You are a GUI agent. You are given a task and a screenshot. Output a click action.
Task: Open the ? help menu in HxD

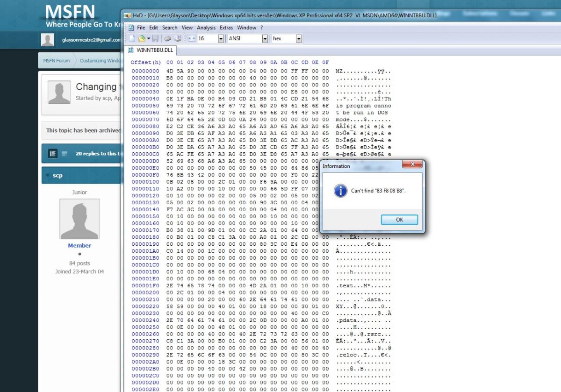pyautogui.click(x=262, y=28)
